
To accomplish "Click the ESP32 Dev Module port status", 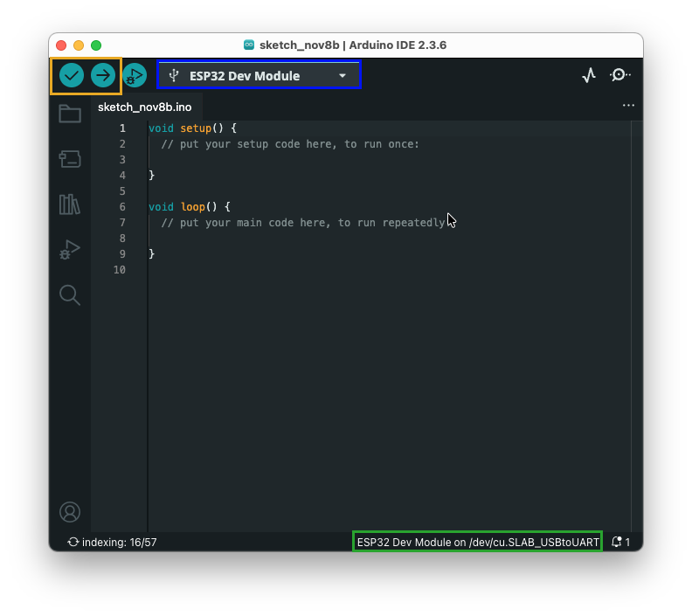I will [x=478, y=543].
